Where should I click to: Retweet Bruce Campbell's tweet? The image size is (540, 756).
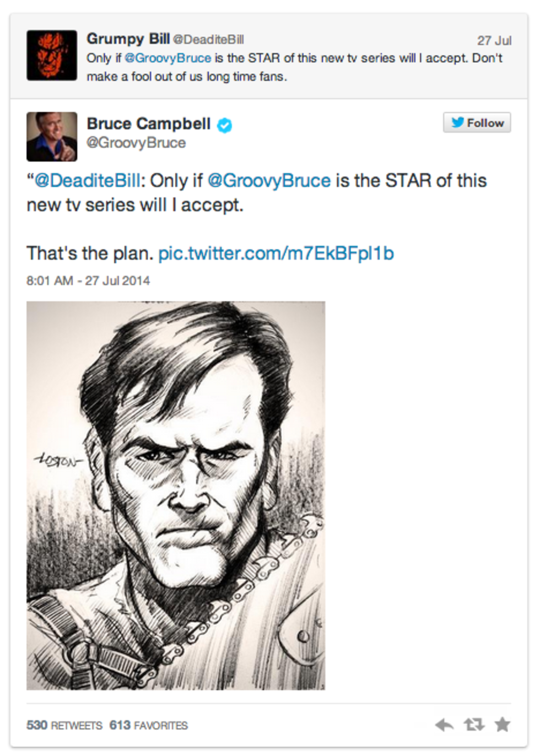[474, 725]
